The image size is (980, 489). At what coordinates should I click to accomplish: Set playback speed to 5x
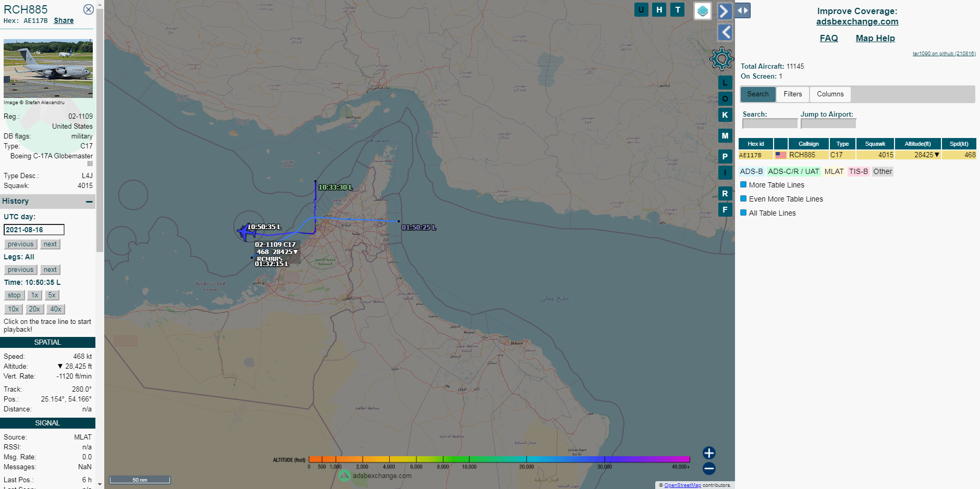tap(52, 295)
